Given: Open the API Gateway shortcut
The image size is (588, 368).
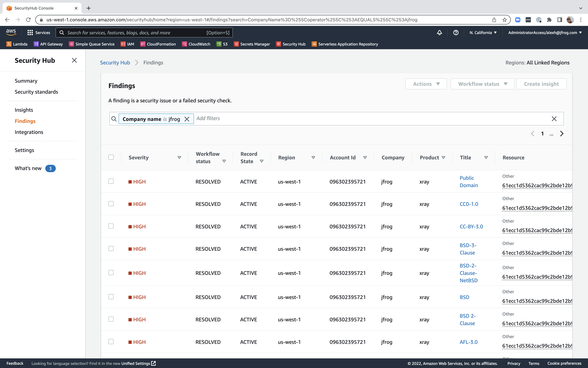Looking at the screenshot, I should coord(48,44).
